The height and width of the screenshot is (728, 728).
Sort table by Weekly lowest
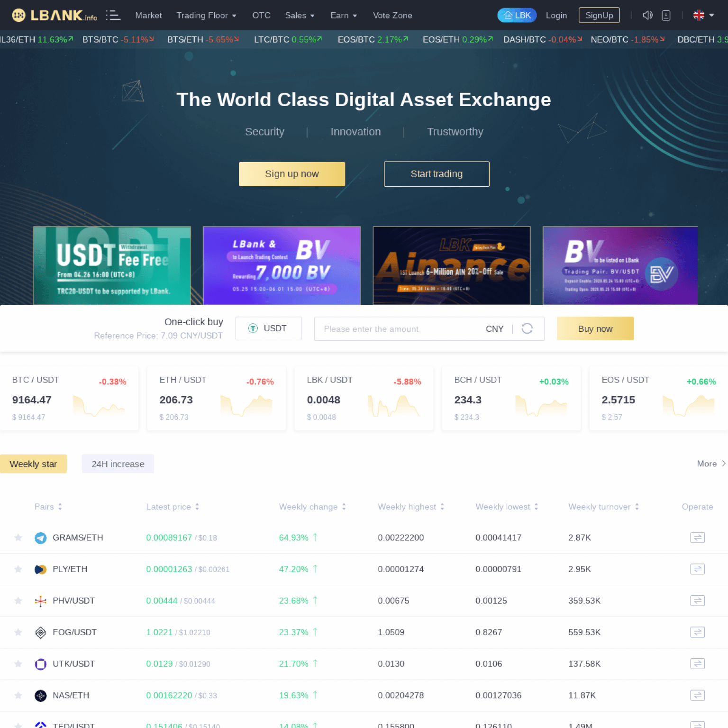coord(507,507)
